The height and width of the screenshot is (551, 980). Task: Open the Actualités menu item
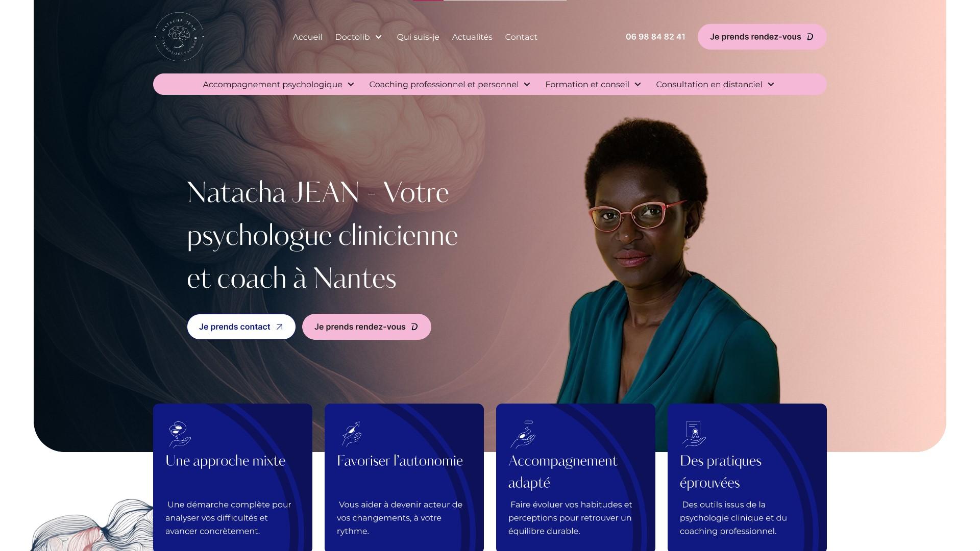(472, 37)
